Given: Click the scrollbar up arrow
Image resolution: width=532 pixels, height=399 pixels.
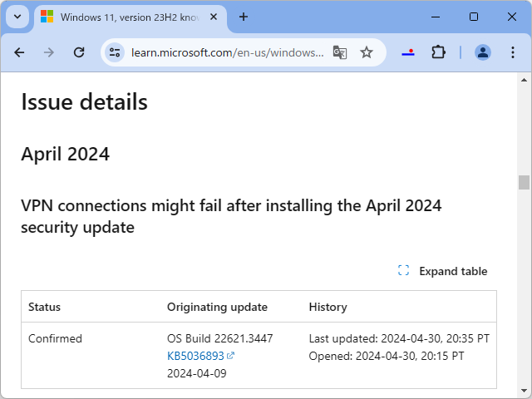Looking at the screenshot, I should tap(524, 80).
